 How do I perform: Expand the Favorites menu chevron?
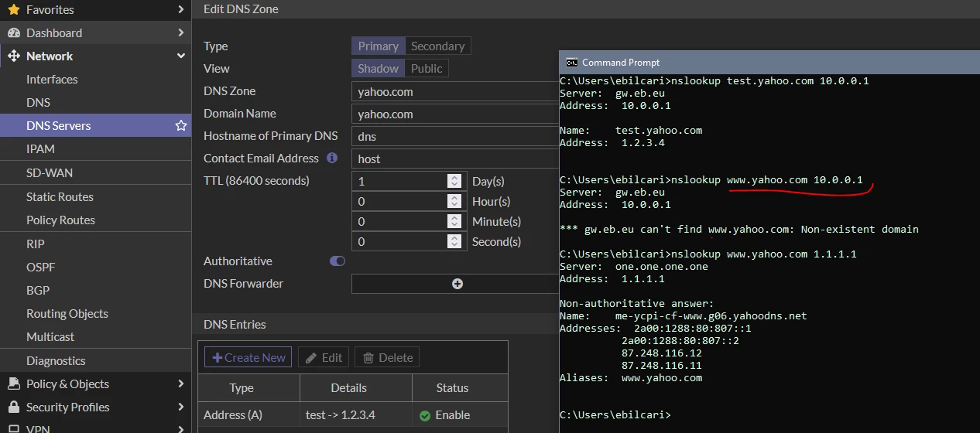(180, 10)
